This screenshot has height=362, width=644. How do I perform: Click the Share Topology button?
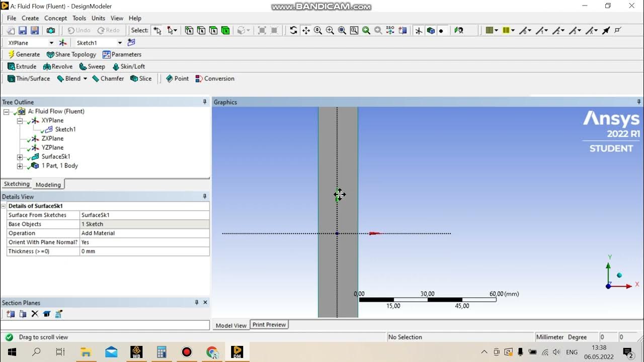(71, 54)
